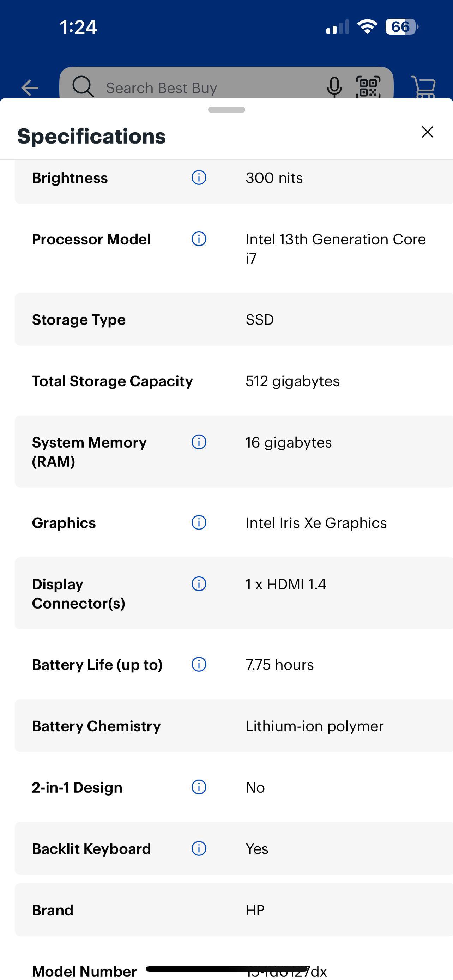The image size is (453, 980).
Task: Open the shopping cart
Action: [x=423, y=87]
